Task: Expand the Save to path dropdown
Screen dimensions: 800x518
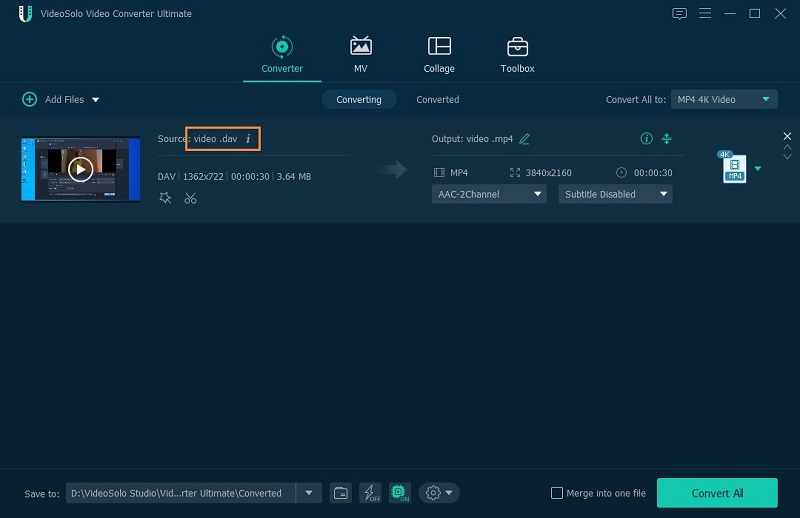Action: [x=309, y=493]
